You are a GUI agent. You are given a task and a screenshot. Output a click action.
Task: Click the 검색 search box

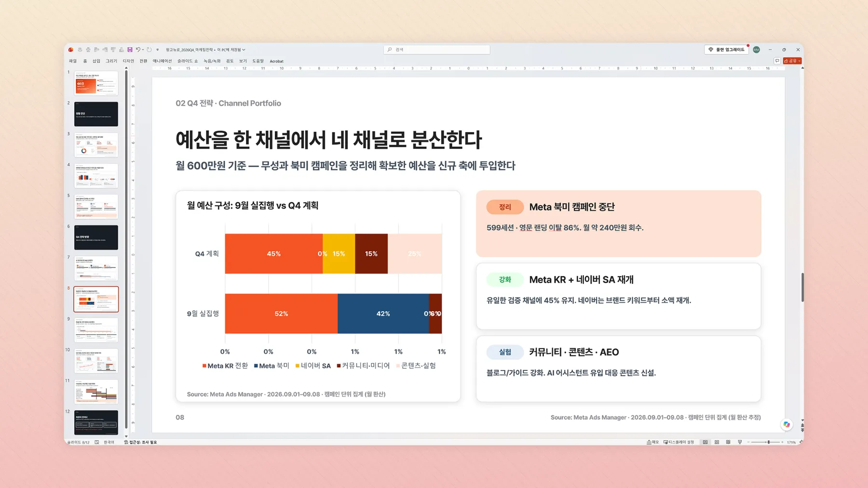point(436,50)
